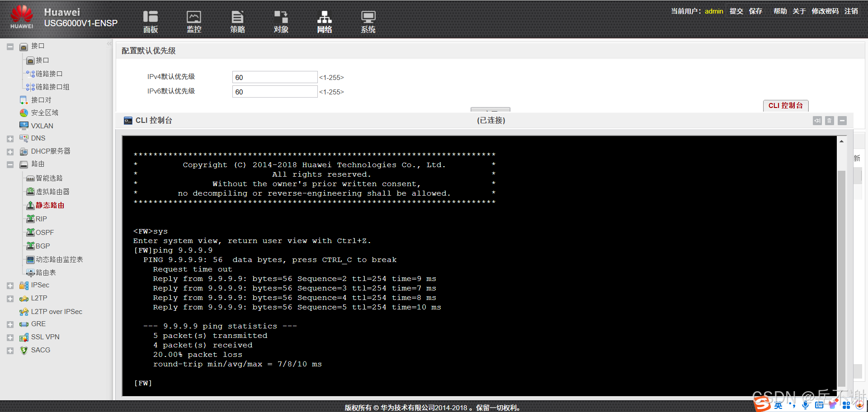Click the CLI console pop-out icon

[x=817, y=121]
